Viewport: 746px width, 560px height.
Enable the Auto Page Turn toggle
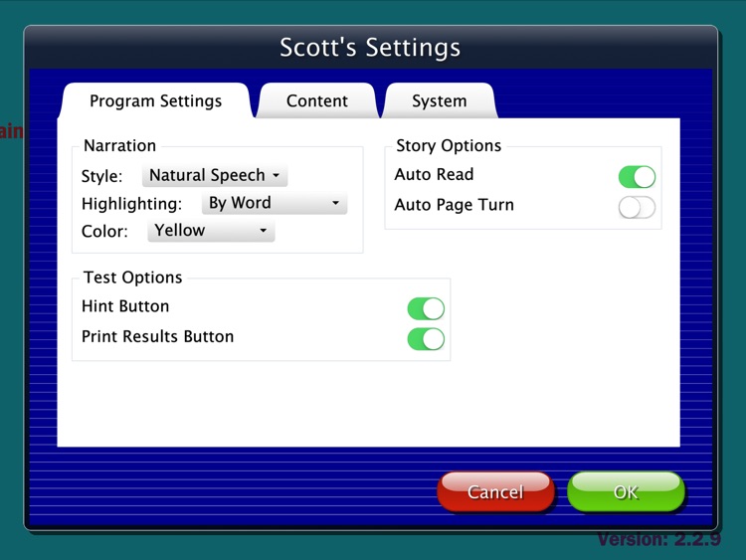tap(637, 208)
